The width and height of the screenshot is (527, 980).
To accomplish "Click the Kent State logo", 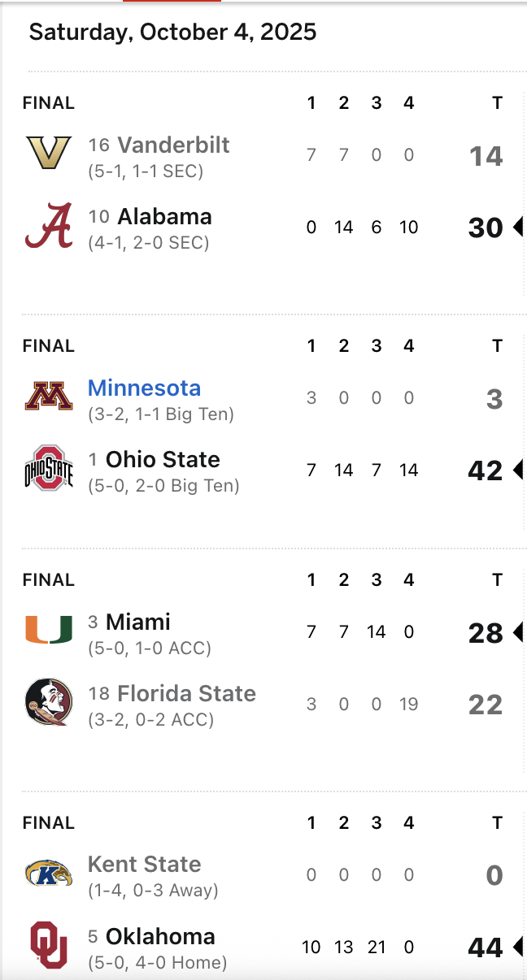I will click(49, 874).
